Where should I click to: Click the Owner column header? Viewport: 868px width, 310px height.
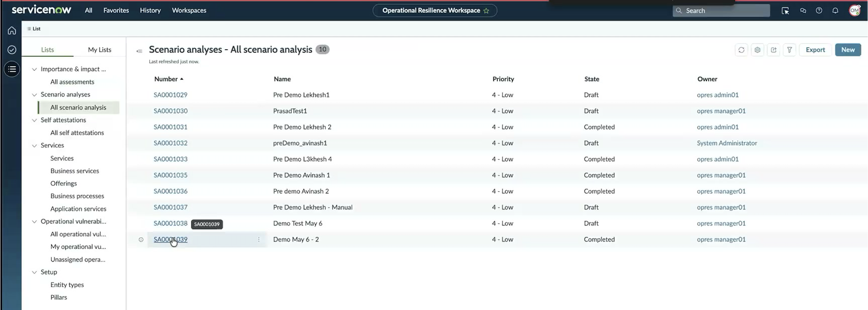tap(707, 79)
